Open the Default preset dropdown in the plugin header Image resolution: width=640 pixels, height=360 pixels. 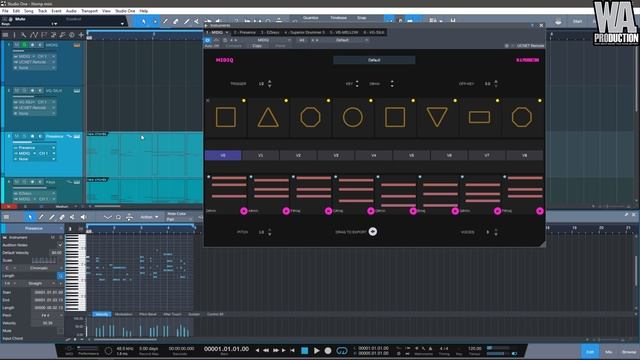[x=345, y=40]
